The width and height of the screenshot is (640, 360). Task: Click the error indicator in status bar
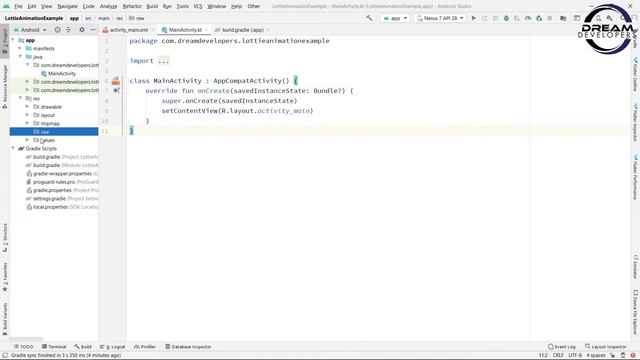point(633,355)
